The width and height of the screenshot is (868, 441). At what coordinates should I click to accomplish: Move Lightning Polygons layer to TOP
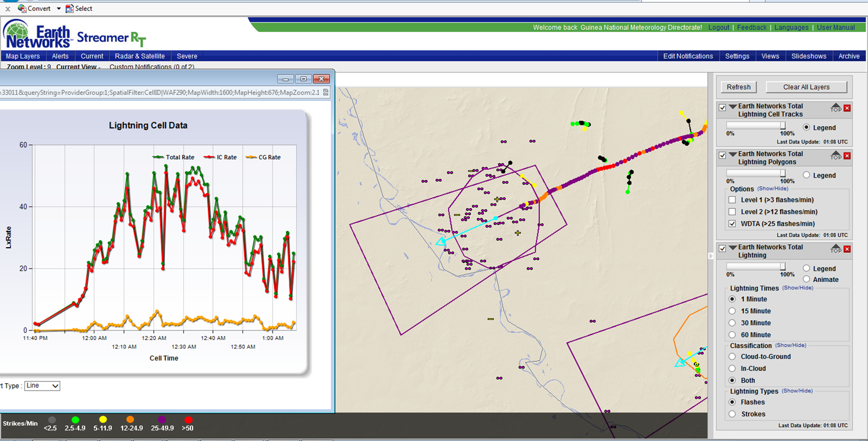click(836, 156)
